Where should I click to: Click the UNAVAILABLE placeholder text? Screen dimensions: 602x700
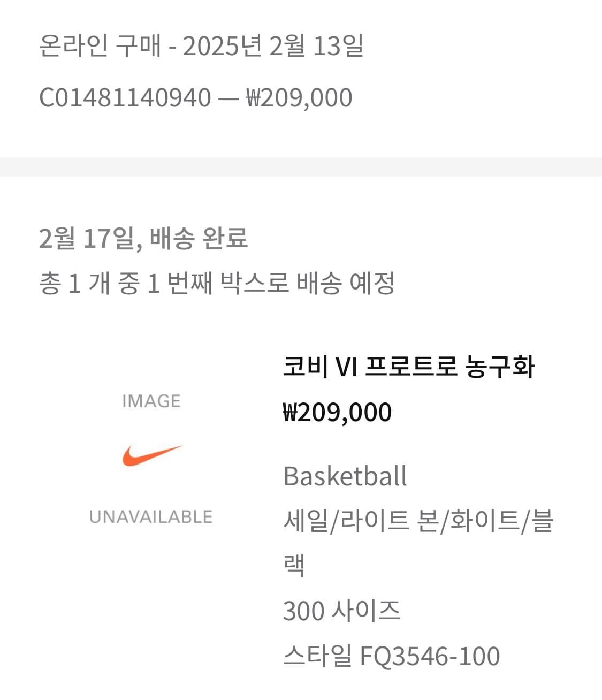pyautogui.click(x=151, y=517)
